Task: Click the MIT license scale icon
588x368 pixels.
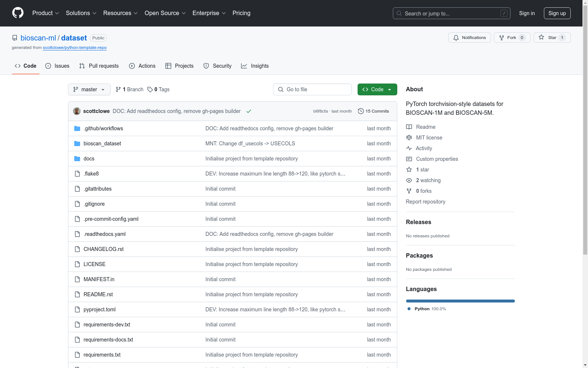Action: pyautogui.click(x=409, y=138)
